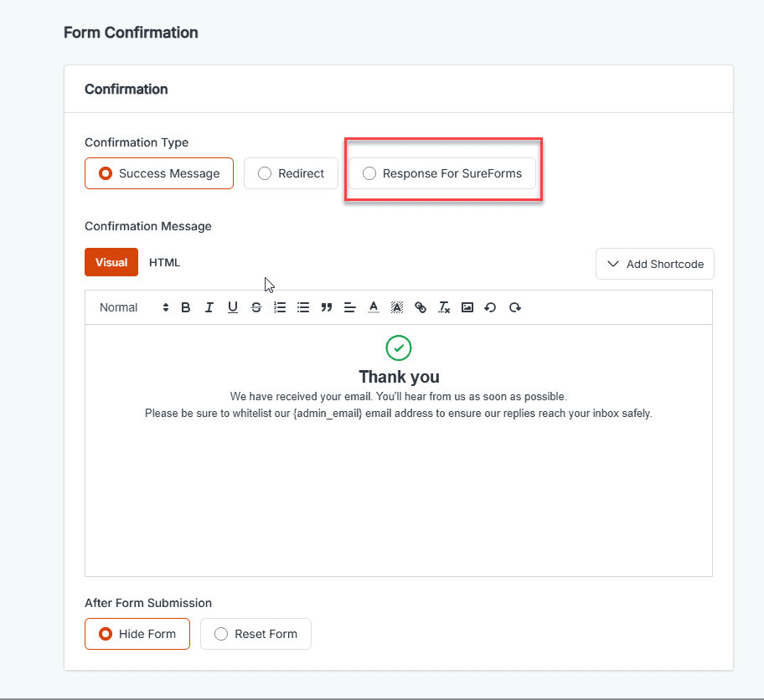Clear text formatting
This screenshot has width=764, height=700.
pos(444,307)
